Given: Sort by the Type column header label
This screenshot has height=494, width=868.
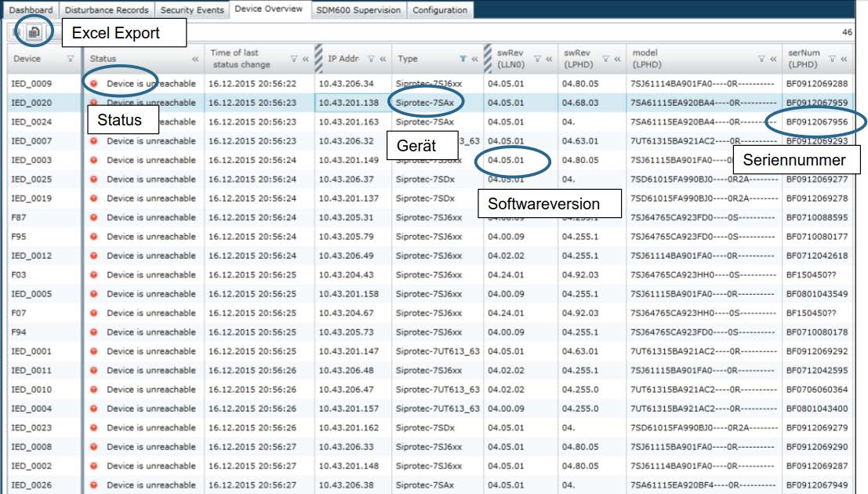Looking at the screenshot, I should [408, 59].
